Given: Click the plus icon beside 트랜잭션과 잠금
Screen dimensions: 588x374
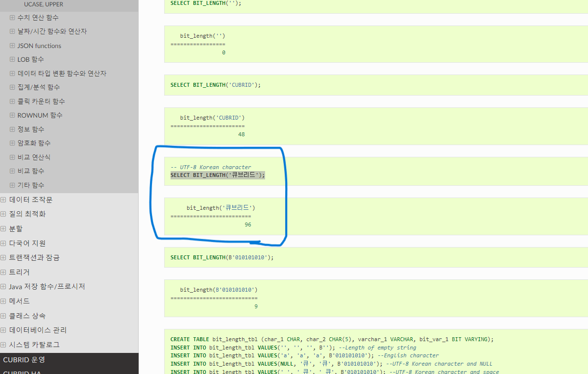Looking at the screenshot, I should [x=3, y=258].
